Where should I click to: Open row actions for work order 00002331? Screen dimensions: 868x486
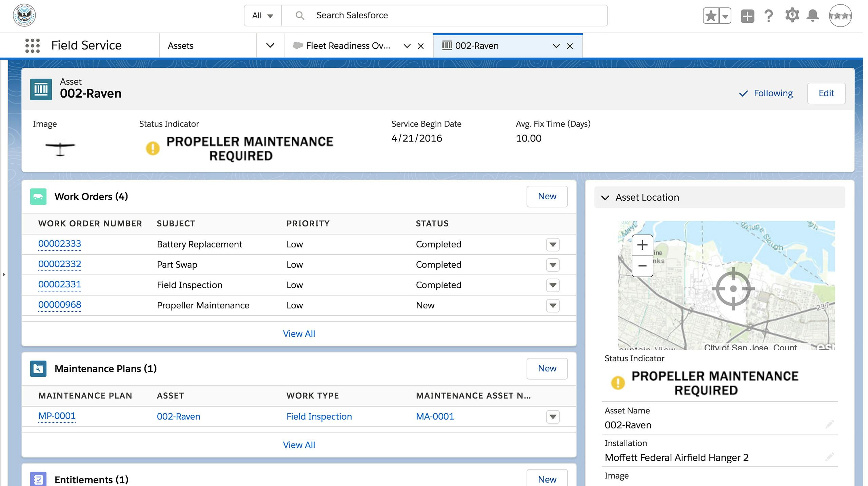click(x=553, y=285)
